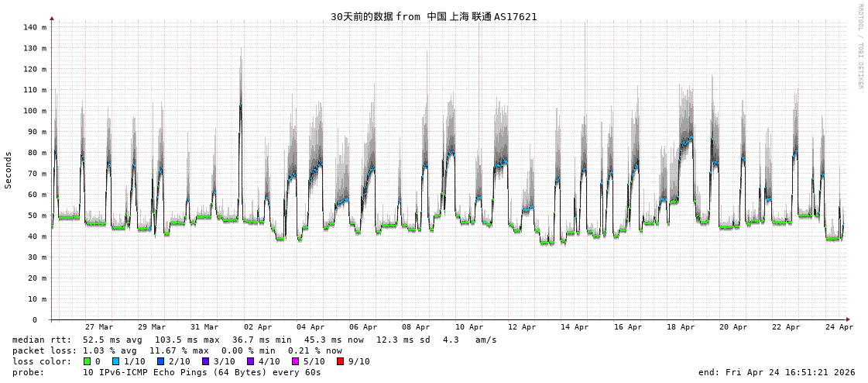Click the 10 Apr date label

click(x=469, y=327)
